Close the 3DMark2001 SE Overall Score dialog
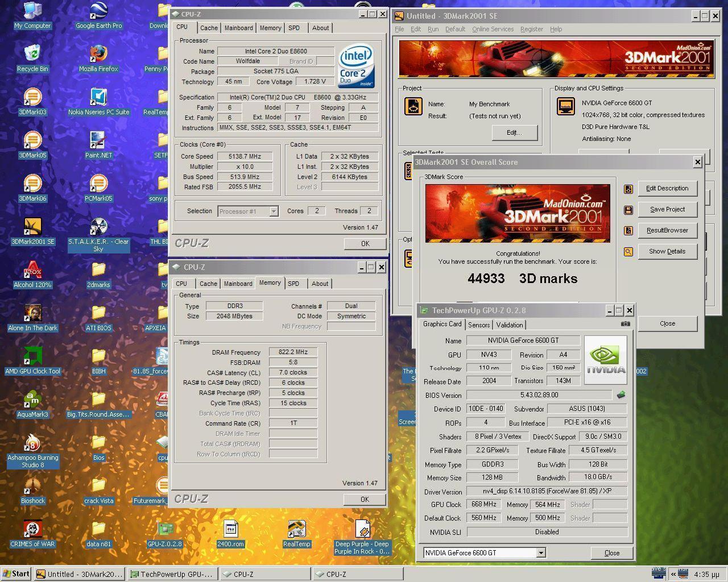728x582 pixels. (697, 162)
